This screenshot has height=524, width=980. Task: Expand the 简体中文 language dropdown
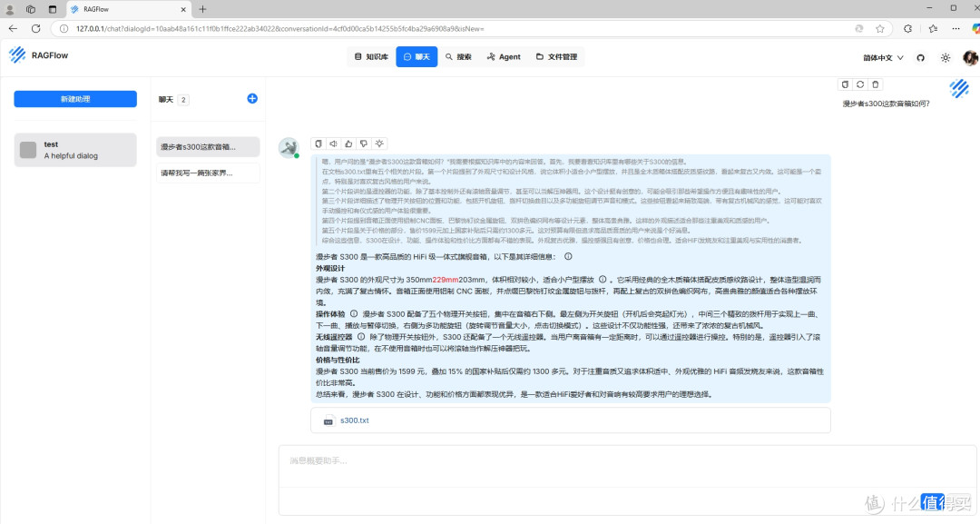883,57
